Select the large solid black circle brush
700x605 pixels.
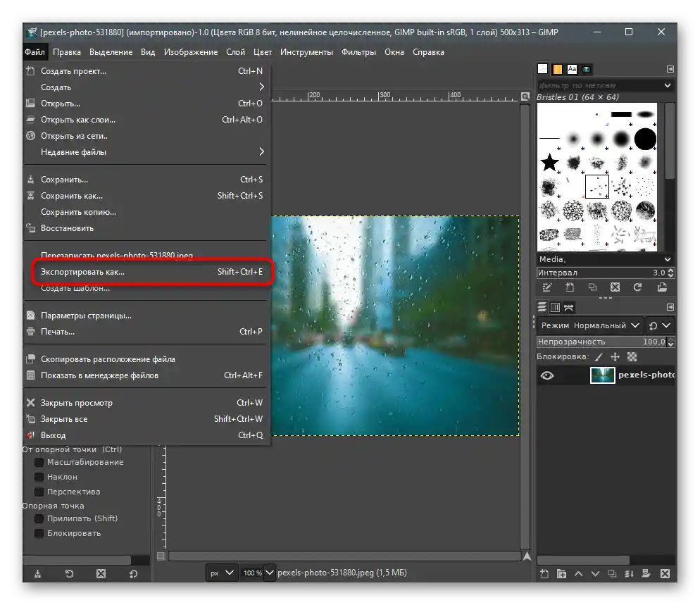[x=644, y=139]
